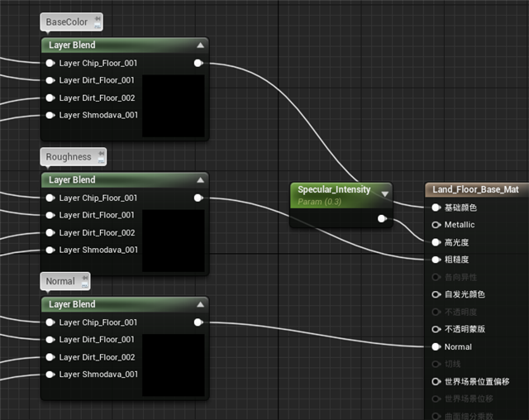Click Layer Dirt_Floor_001 pin in Roughness blend

click(x=50, y=215)
